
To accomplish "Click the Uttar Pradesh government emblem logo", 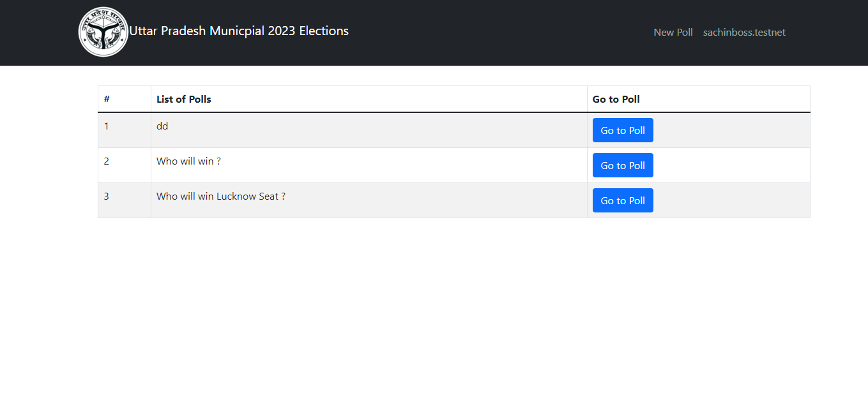I will pyautogui.click(x=103, y=32).
